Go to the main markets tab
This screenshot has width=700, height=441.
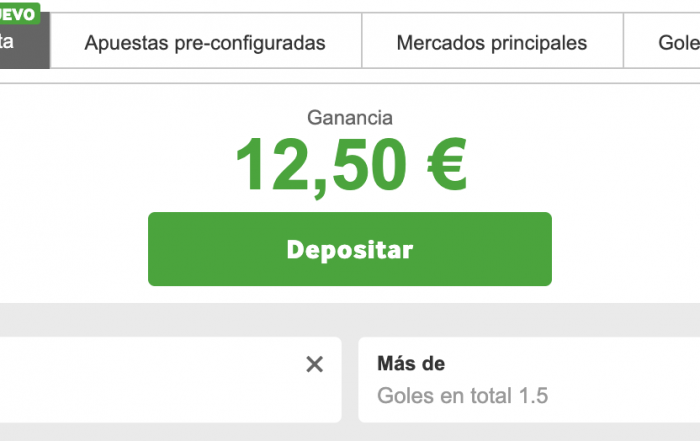coord(491,43)
